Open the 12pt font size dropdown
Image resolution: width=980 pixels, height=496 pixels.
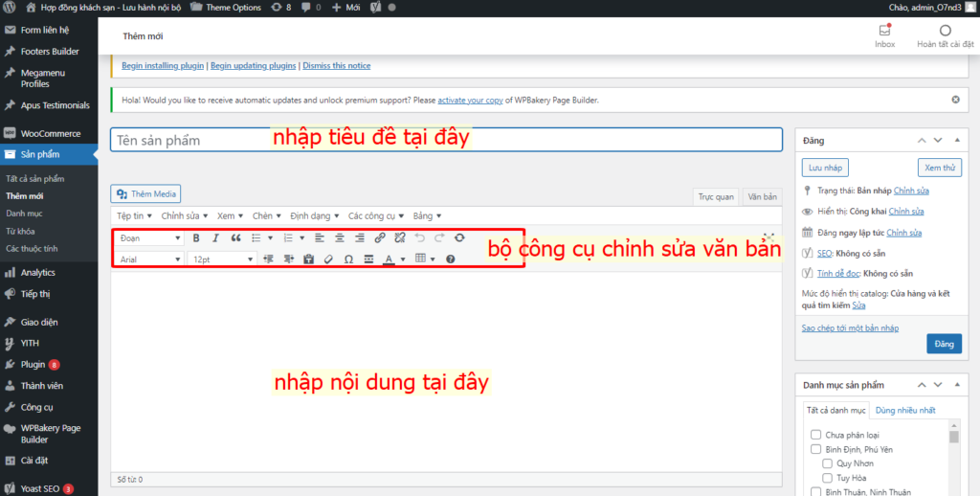[222, 259]
